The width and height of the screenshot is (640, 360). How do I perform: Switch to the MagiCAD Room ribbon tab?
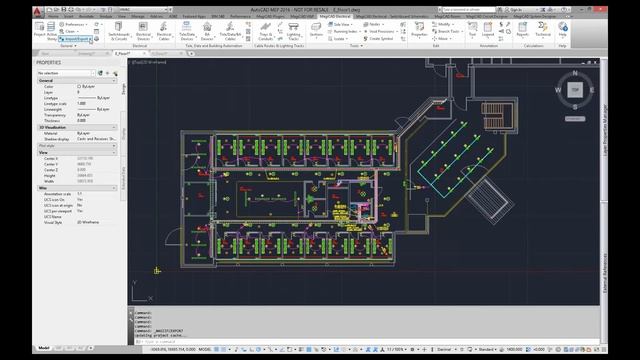click(447, 16)
